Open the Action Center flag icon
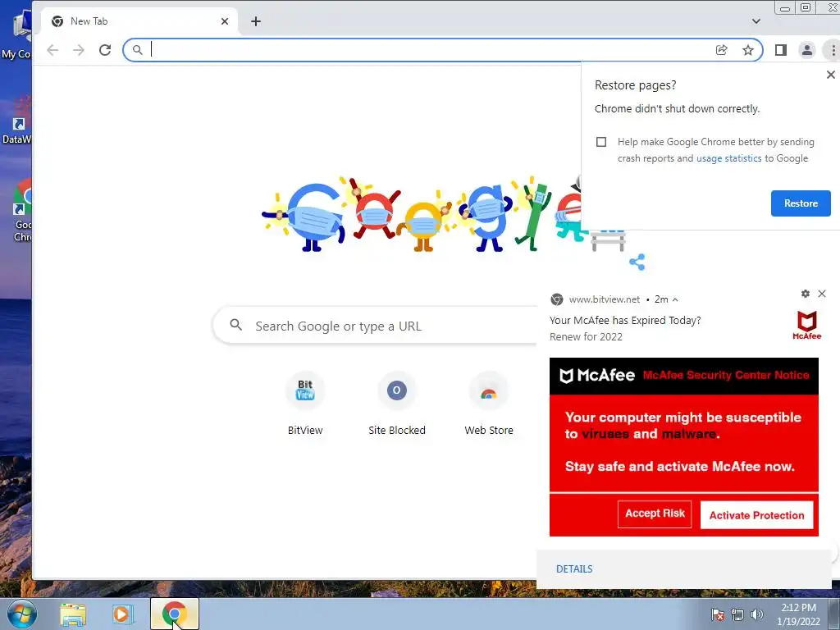 point(717,614)
